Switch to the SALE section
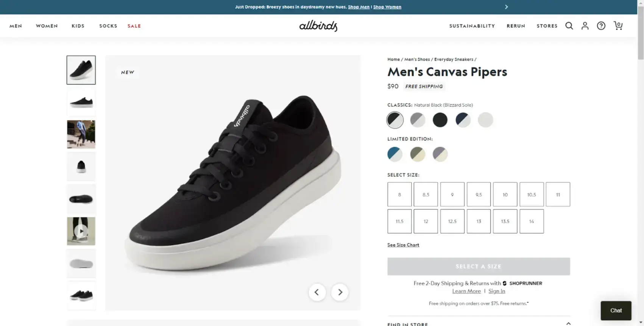Viewport: 644px width, 326px height. pos(134,26)
